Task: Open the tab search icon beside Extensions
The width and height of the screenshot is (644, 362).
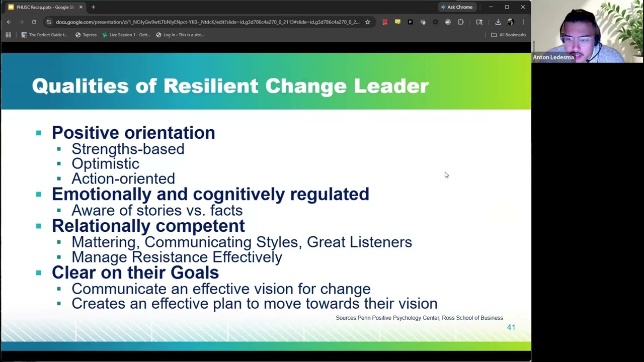Action: pos(479,22)
